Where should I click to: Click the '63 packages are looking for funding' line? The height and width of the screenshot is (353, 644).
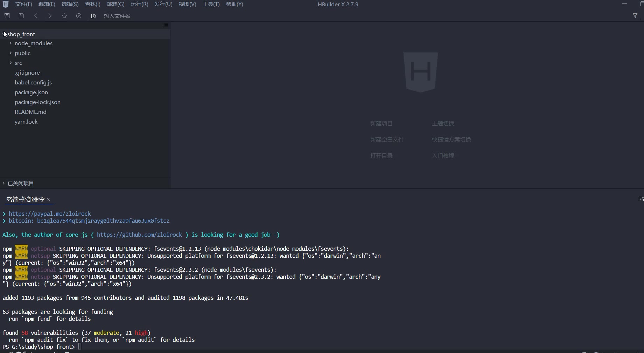pos(58,312)
